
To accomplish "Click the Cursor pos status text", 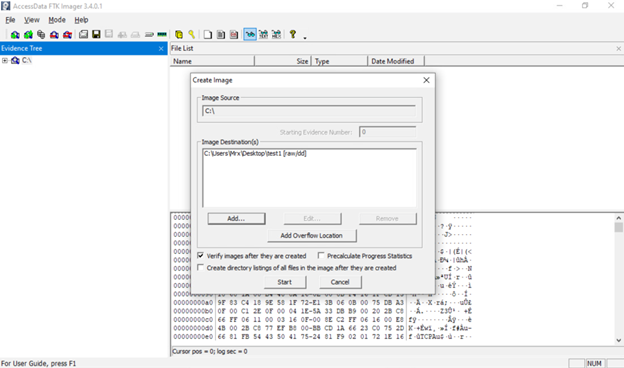I will click(x=209, y=352).
